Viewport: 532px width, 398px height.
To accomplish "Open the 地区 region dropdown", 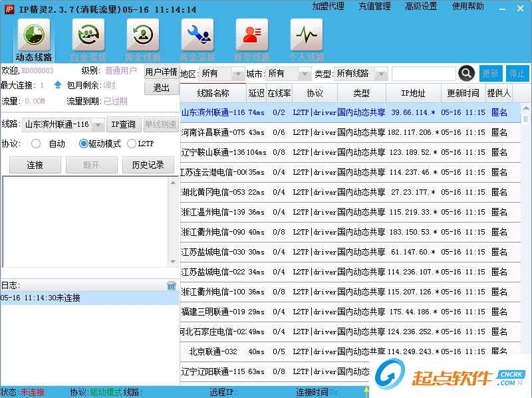I will pyautogui.click(x=237, y=74).
